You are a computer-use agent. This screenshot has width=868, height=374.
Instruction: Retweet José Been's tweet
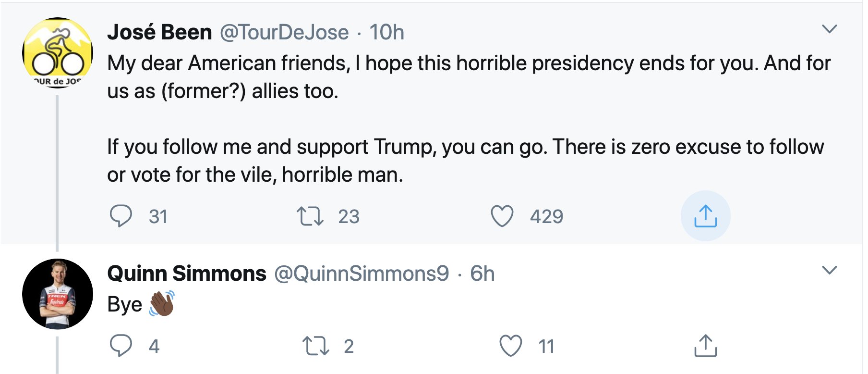click(310, 216)
